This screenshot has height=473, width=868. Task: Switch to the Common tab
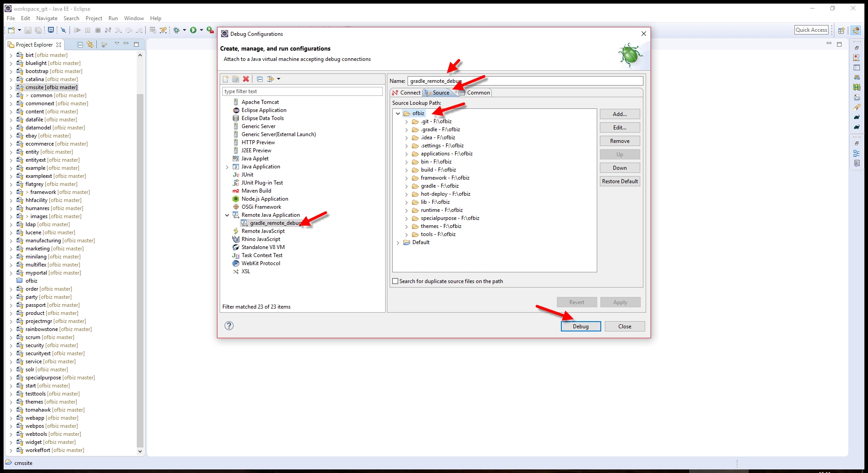point(474,93)
